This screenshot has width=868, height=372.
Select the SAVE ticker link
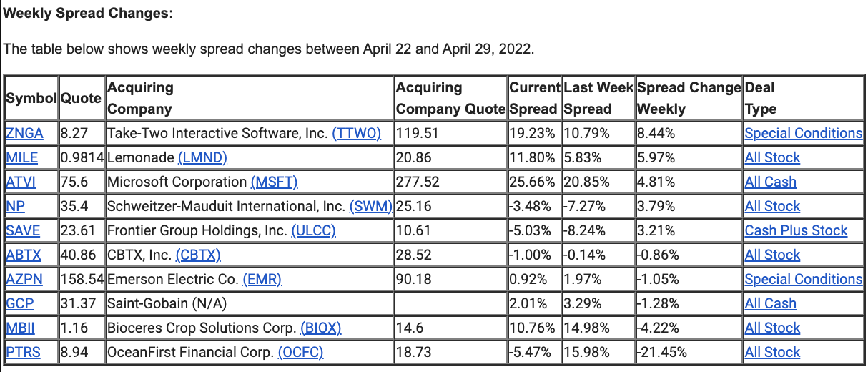pyautogui.click(x=23, y=231)
